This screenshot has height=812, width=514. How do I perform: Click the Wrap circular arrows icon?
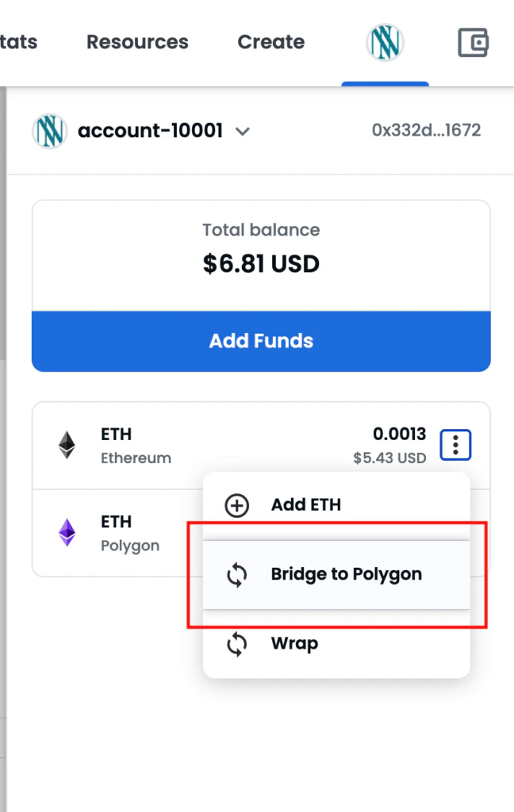(x=237, y=644)
